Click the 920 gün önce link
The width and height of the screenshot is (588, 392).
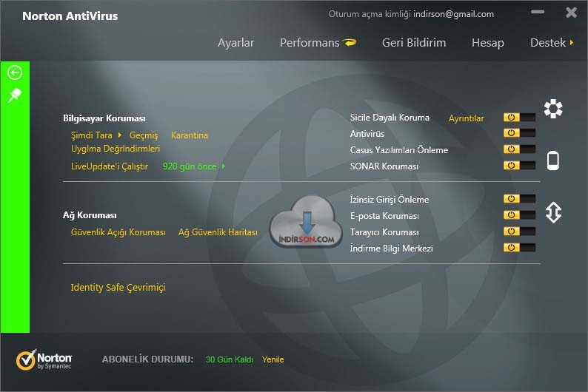coord(190,166)
